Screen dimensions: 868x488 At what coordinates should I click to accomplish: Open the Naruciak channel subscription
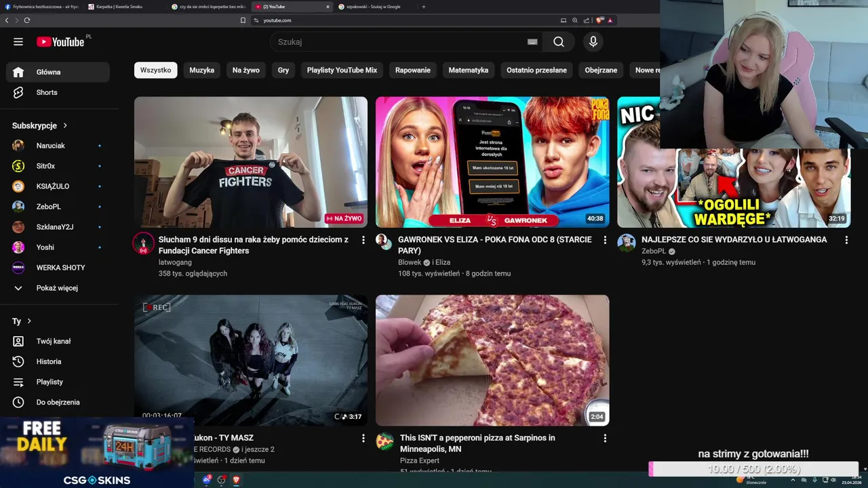tap(58, 146)
